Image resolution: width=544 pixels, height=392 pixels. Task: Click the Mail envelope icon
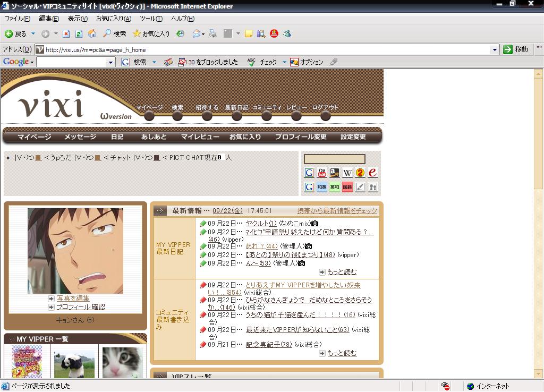click(x=197, y=33)
